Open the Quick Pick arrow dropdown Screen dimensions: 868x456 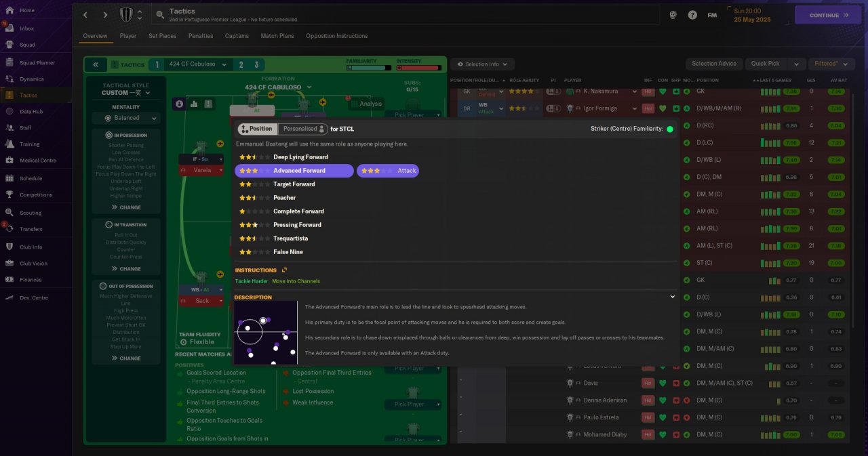pyautogui.click(x=796, y=64)
